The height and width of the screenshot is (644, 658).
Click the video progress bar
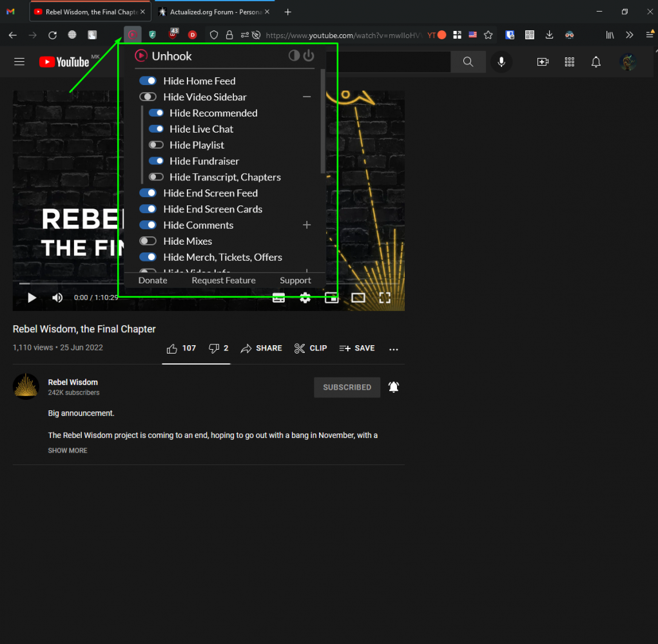(193, 283)
